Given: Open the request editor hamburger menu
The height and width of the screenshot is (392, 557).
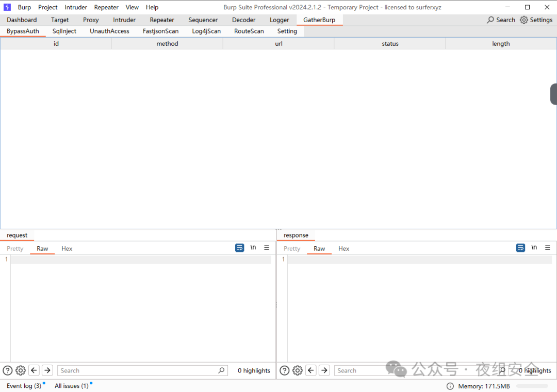Looking at the screenshot, I should click(267, 248).
